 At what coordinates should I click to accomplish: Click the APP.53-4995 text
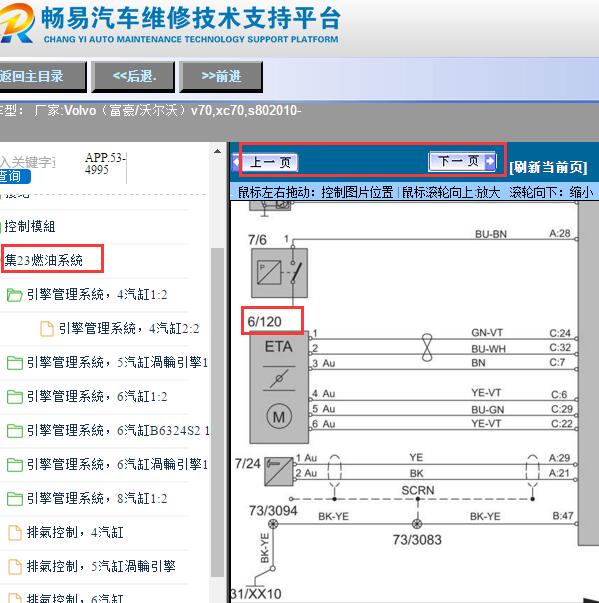pyautogui.click(x=105, y=163)
